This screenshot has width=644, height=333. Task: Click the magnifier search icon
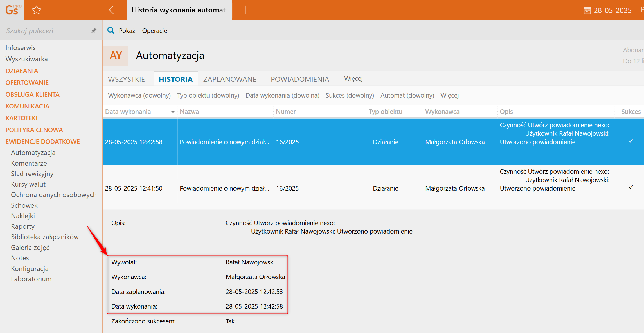[111, 30]
